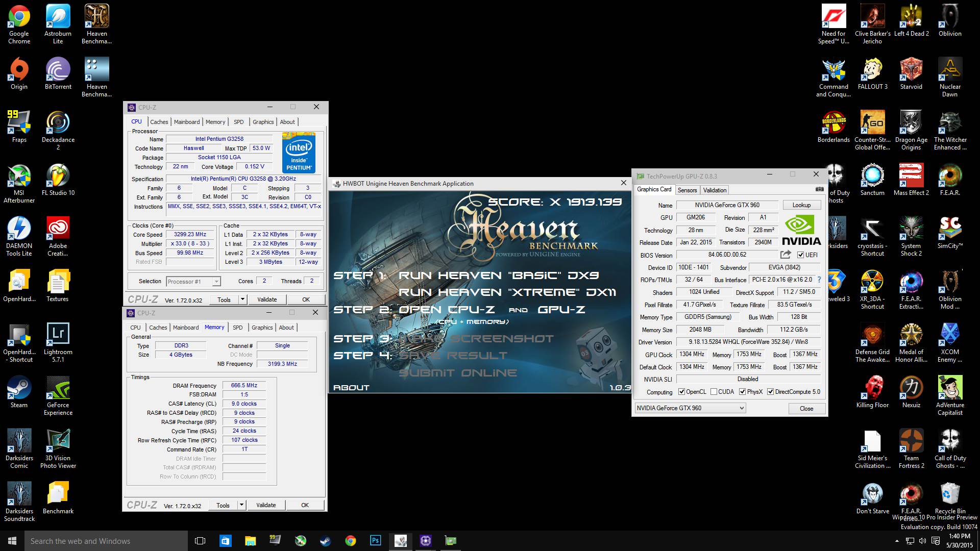Click RUN HEAVEN "BASIC" DX9
Viewport: 980px width, 551px height.
pyautogui.click(x=499, y=275)
